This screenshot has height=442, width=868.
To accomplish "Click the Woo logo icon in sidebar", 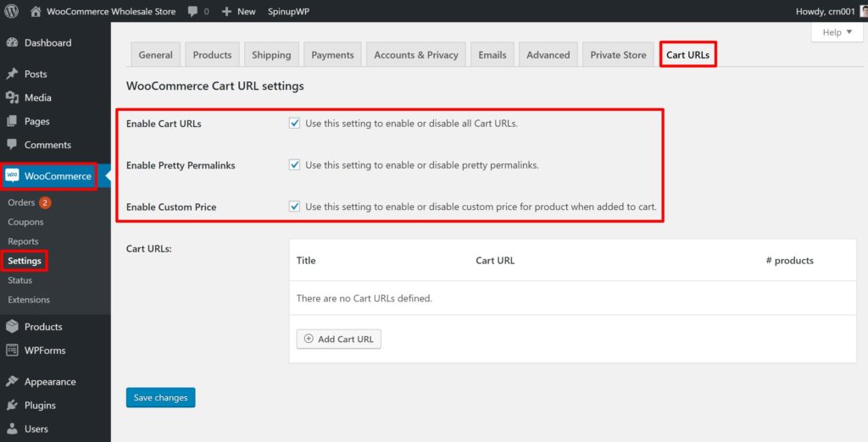I will [x=12, y=176].
